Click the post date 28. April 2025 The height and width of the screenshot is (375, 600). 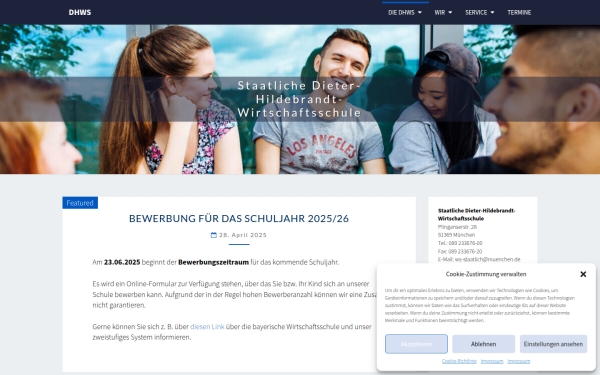[243, 235]
